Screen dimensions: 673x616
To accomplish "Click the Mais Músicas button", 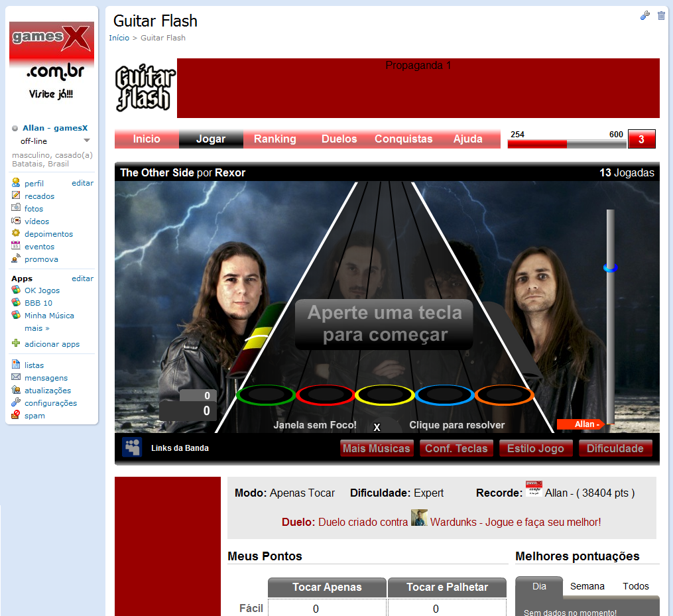I will pos(377,449).
